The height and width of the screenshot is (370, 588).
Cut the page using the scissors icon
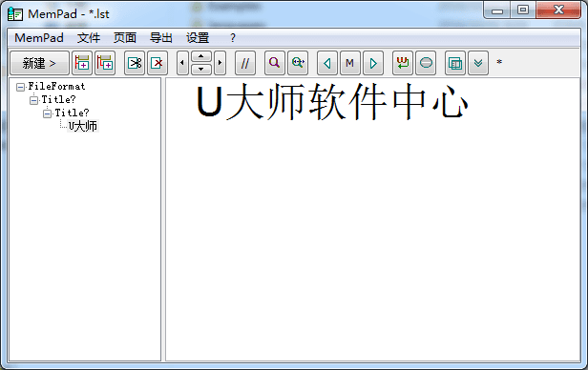click(x=135, y=63)
